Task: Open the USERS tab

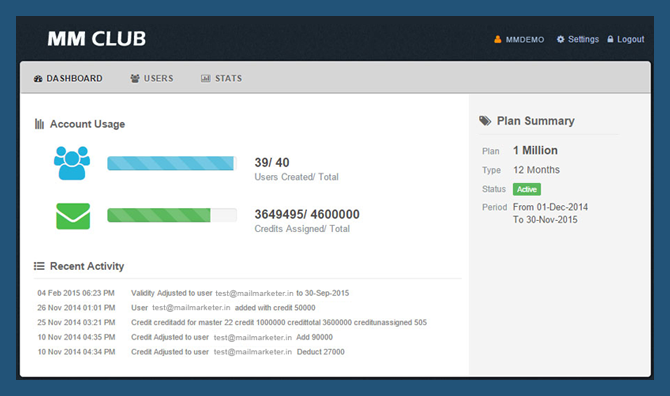Action: [x=159, y=79]
